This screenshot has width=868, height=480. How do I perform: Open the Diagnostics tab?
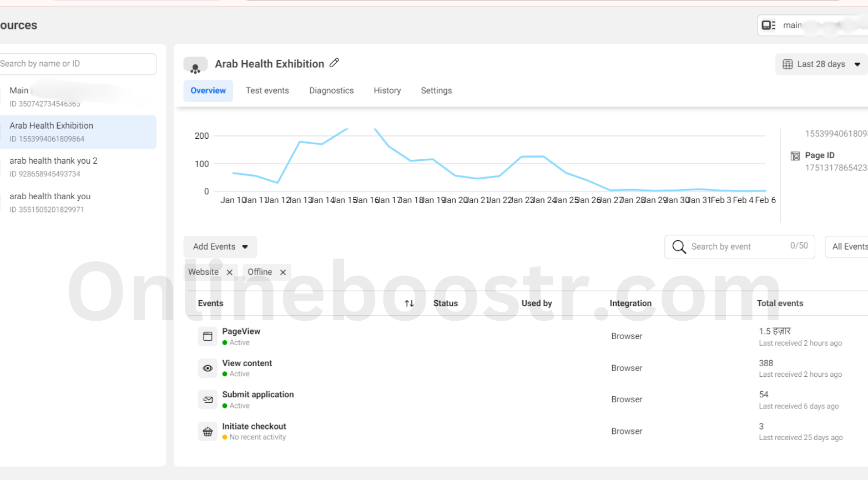click(x=331, y=90)
